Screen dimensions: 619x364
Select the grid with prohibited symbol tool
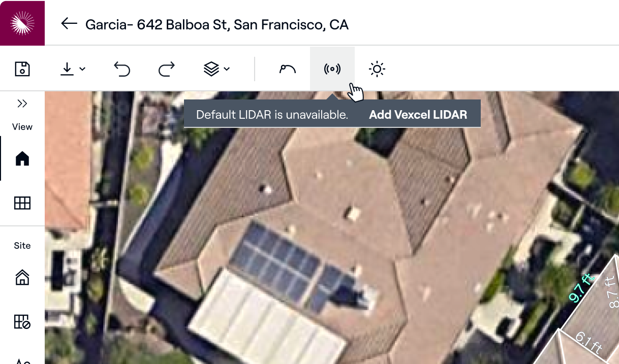click(x=22, y=321)
